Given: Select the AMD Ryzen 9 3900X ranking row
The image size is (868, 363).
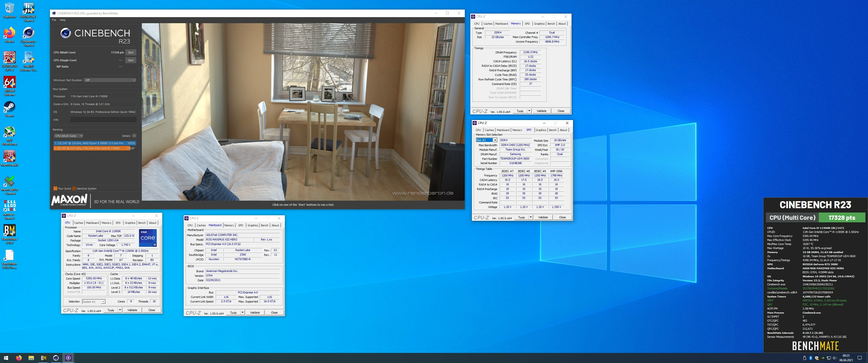Looking at the screenshot, I should click(95, 143).
